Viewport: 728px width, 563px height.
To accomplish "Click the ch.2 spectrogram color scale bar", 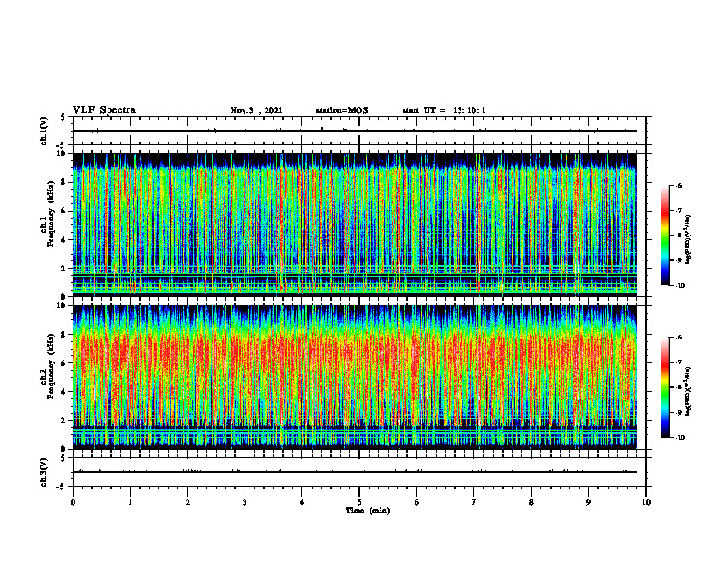I will (x=665, y=387).
